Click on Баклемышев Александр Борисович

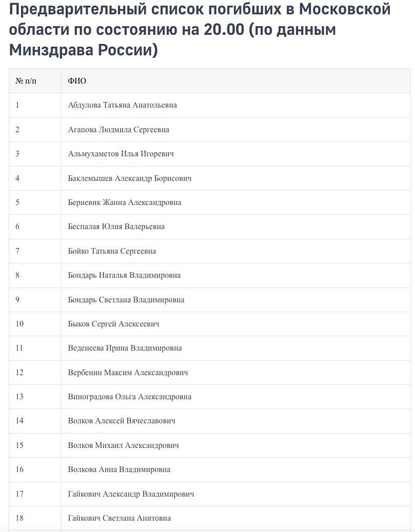(130, 178)
